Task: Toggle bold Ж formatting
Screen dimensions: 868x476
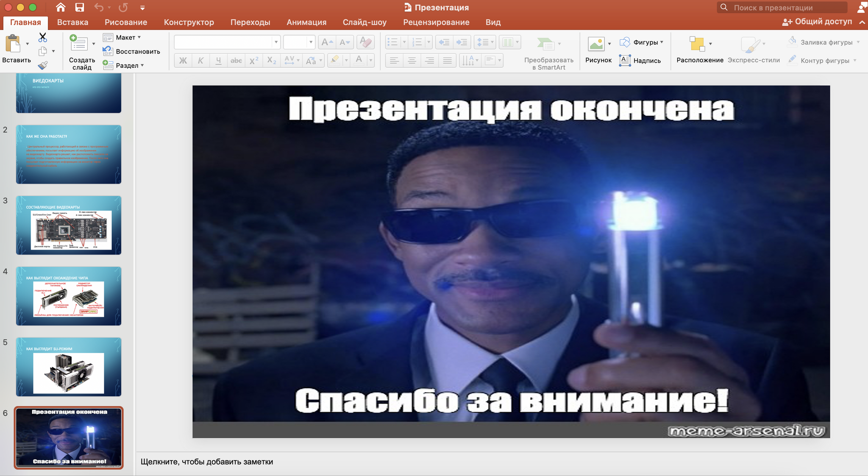Action: tap(183, 61)
